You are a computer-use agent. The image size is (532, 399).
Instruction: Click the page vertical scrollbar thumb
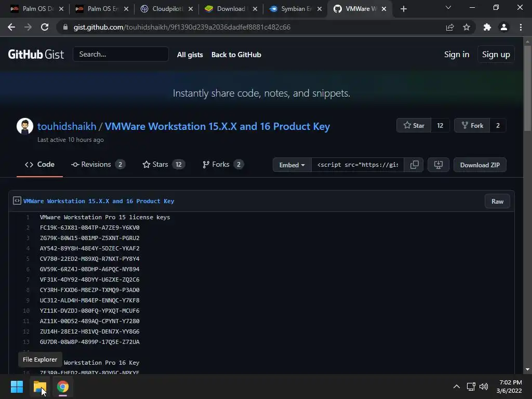point(527,88)
